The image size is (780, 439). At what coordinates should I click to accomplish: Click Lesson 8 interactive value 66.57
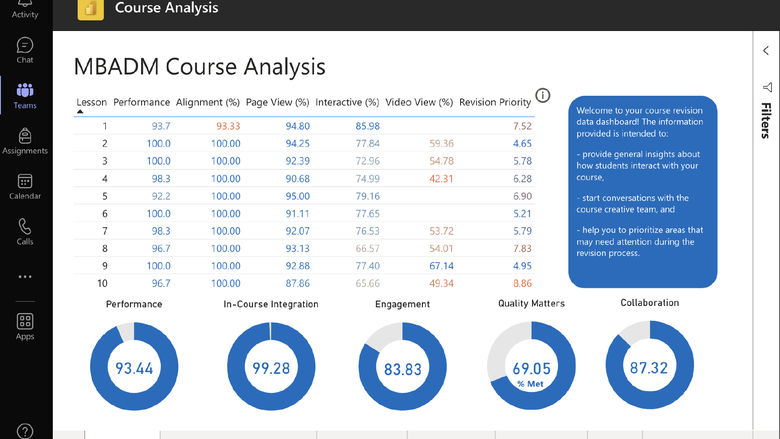tap(368, 248)
